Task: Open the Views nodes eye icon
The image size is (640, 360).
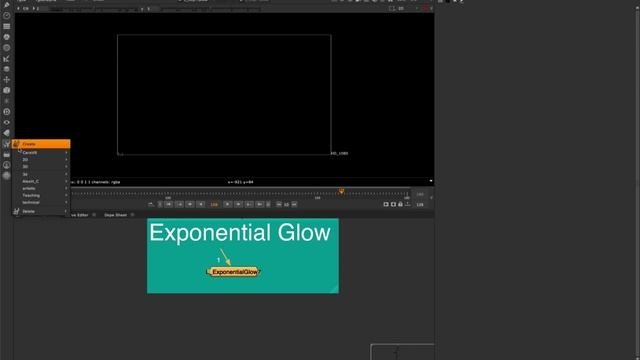Action: click(x=7, y=122)
